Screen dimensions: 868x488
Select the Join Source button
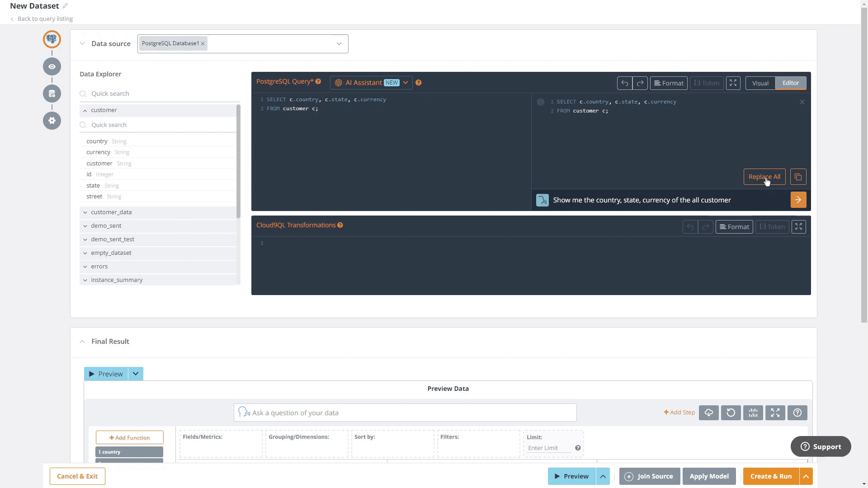coord(649,476)
